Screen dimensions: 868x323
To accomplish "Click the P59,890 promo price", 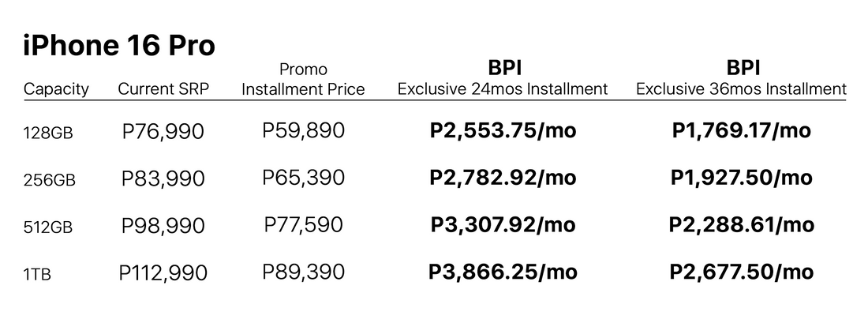I will click(303, 130).
